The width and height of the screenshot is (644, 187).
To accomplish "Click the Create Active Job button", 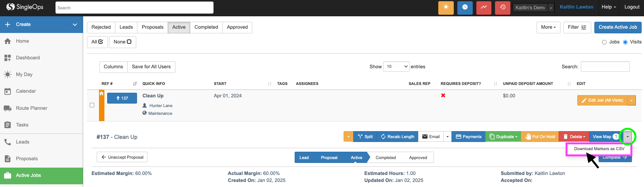I will [618, 27].
